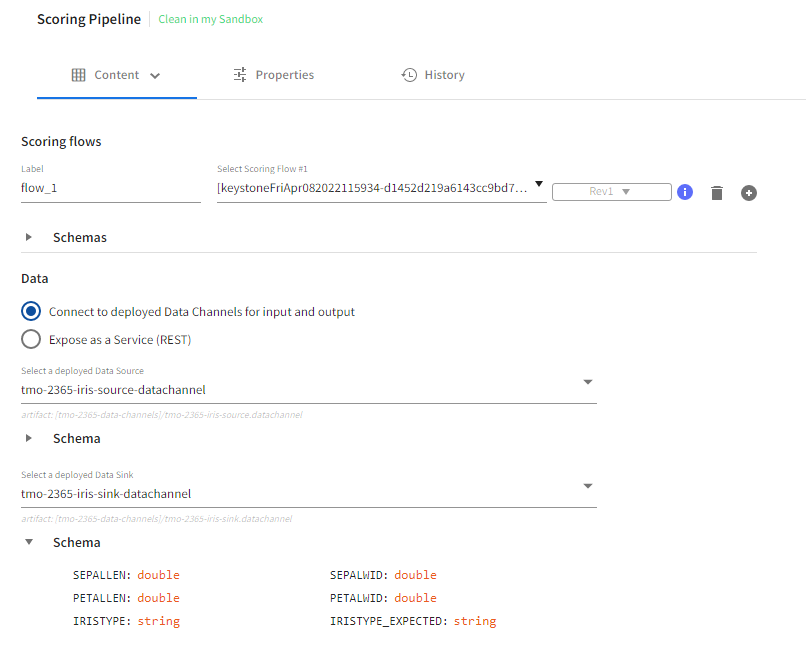Click the Clean in my Sandbox link

pyautogui.click(x=211, y=20)
